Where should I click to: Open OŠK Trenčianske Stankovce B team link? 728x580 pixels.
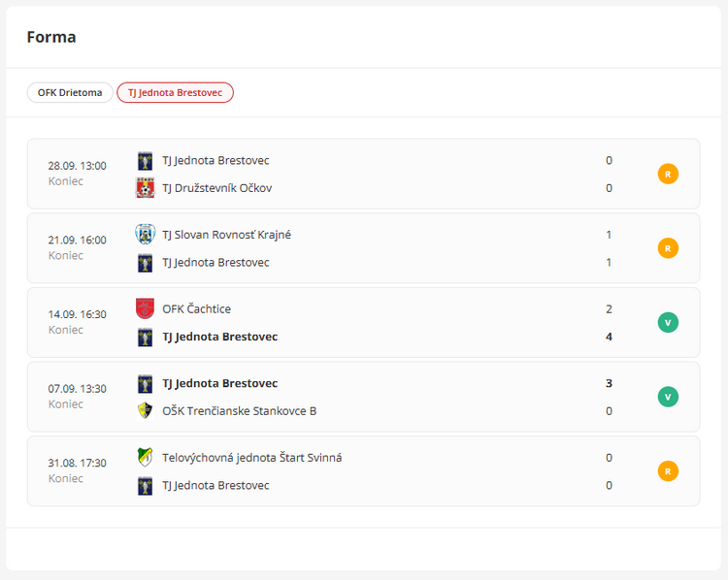pyautogui.click(x=239, y=411)
